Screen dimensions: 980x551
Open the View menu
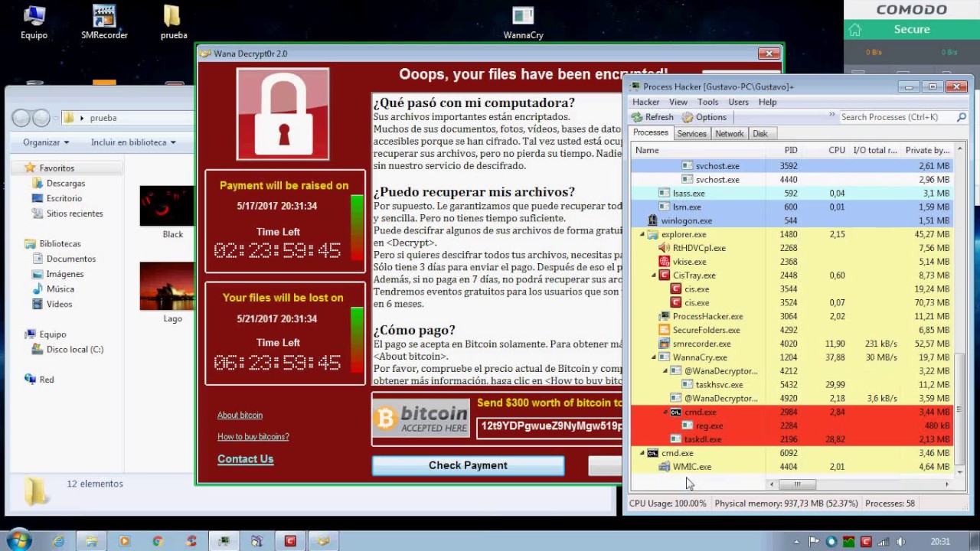[x=678, y=102]
